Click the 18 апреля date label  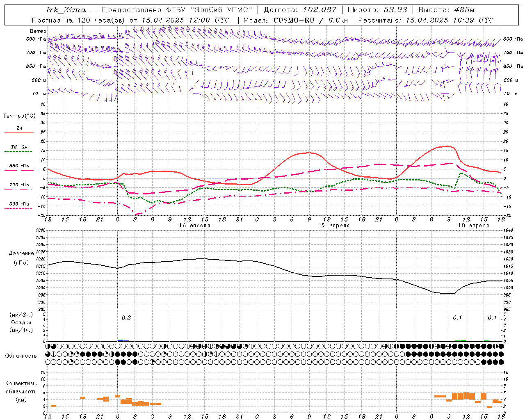pos(473,226)
